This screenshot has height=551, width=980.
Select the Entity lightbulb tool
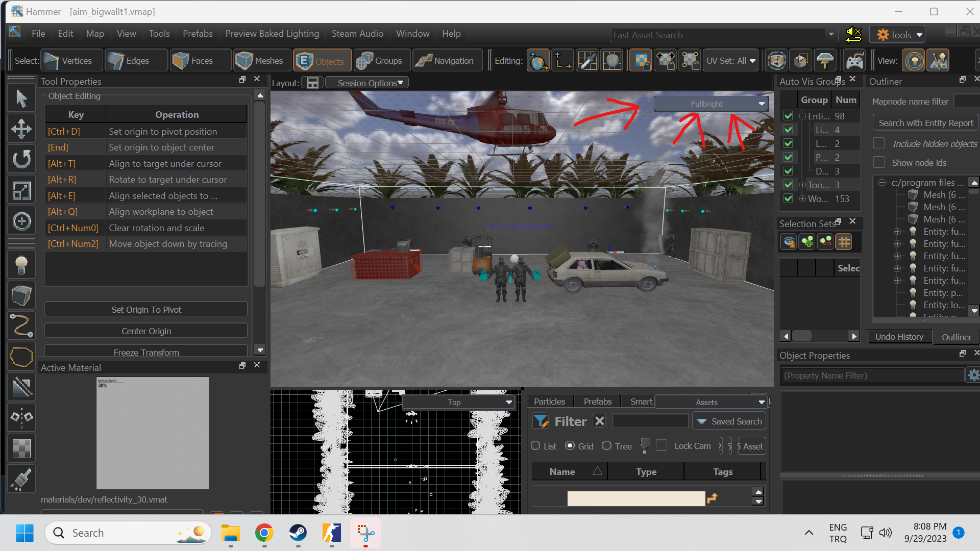pyautogui.click(x=21, y=265)
